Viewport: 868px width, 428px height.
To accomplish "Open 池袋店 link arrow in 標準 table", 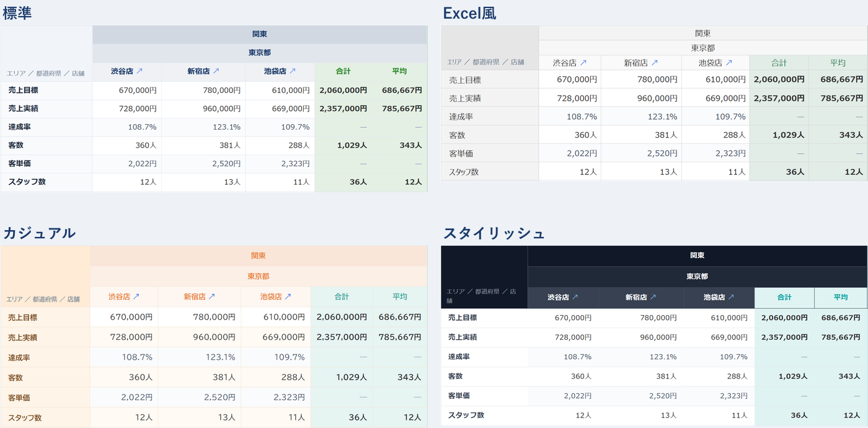I will coord(293,71).
